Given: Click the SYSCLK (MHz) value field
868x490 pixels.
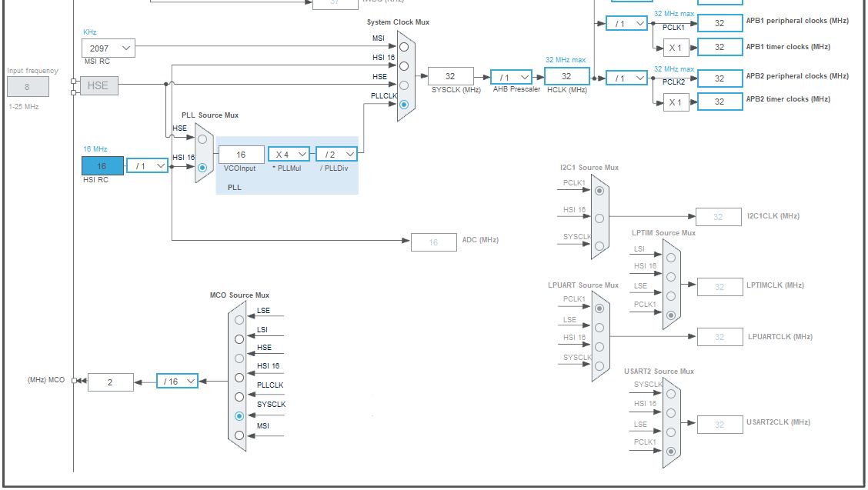Looking at the screenshot, I should pyautogui.click(x=451, y=76).
